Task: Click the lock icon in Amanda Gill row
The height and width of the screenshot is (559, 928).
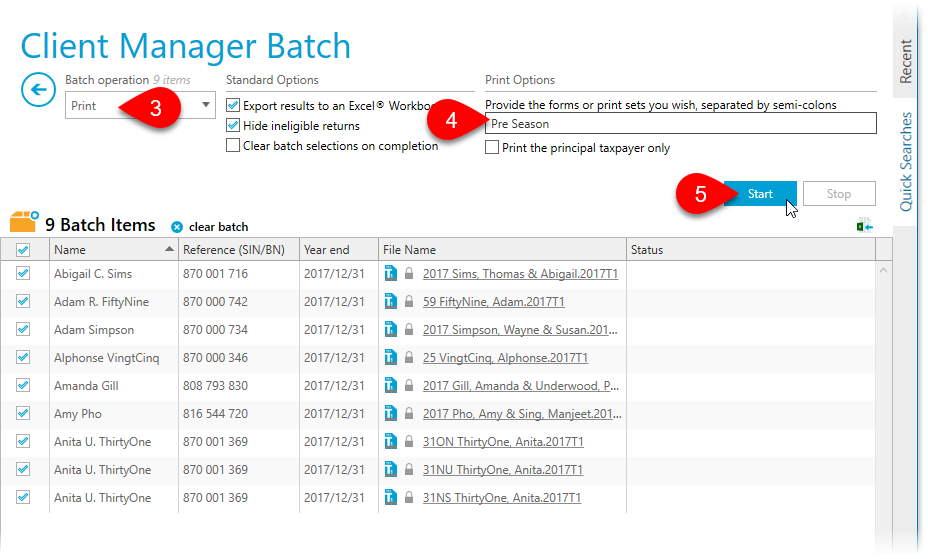Action: pyautogui.click(x=409, y=385)
